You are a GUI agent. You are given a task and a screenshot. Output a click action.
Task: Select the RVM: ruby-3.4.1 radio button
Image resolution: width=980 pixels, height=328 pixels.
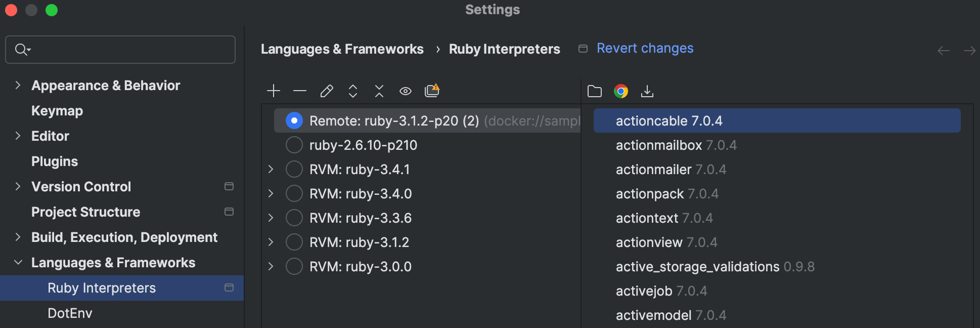tap(294, 169)
